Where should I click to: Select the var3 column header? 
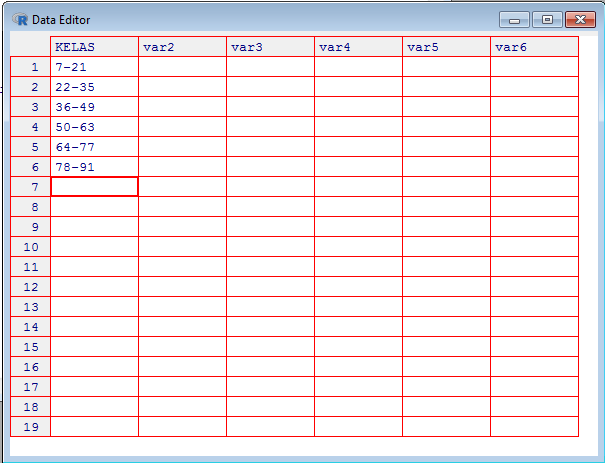[270, 47]
